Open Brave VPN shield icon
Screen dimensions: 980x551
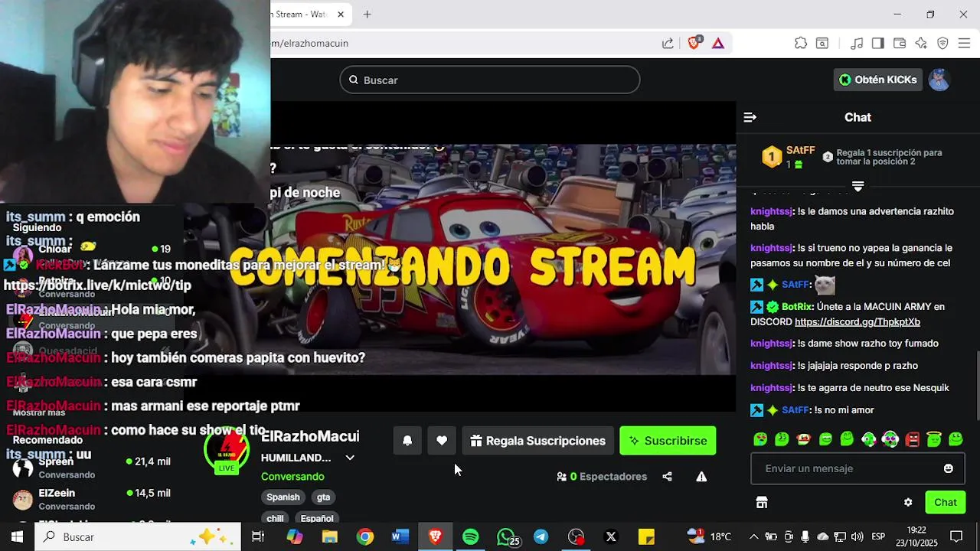pyautogui.click(x=942, y=43)
